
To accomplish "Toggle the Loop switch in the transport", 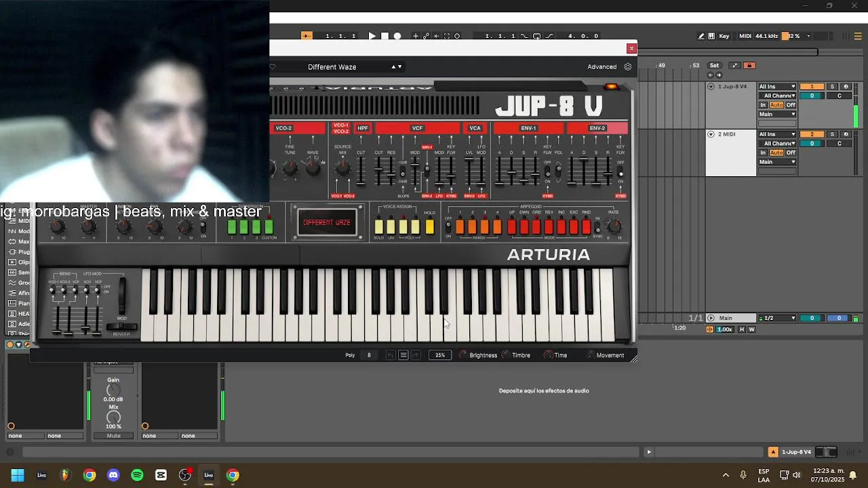I will (x=536, y=36).
